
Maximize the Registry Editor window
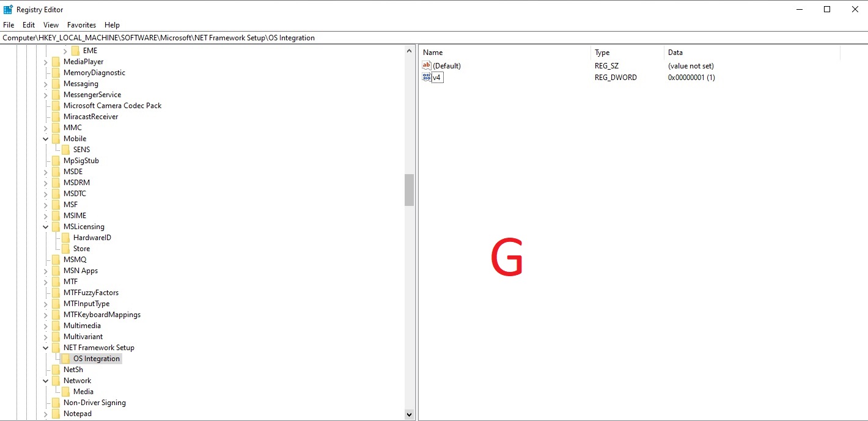point(827,9)
